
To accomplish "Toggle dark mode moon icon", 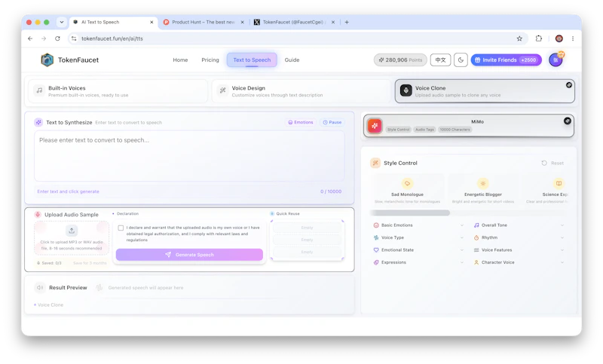I will (461, 60).
